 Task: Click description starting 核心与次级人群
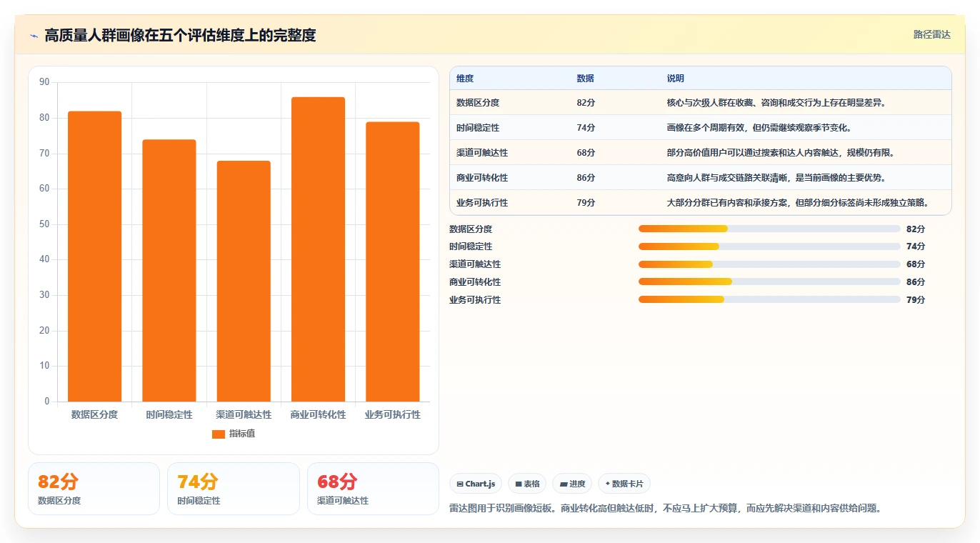776,103
